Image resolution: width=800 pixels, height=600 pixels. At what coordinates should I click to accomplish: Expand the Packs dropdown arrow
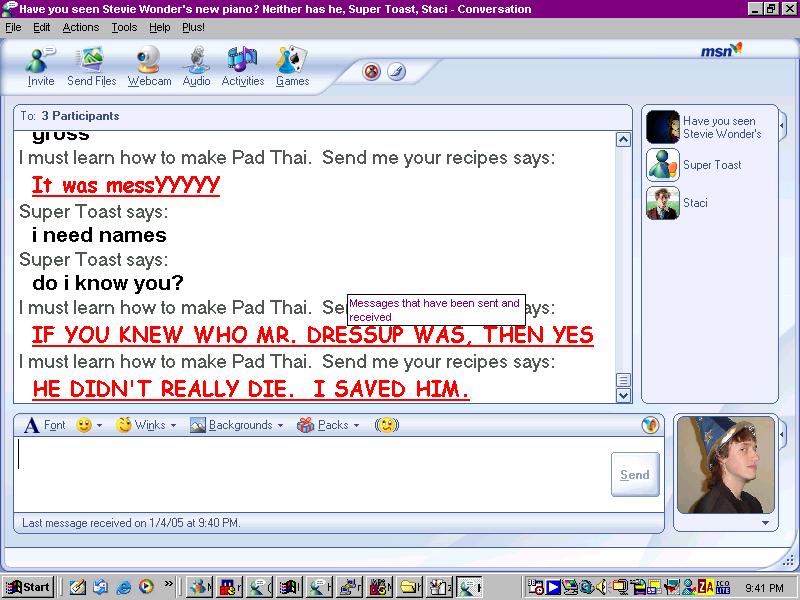click(x=356, y=426)
